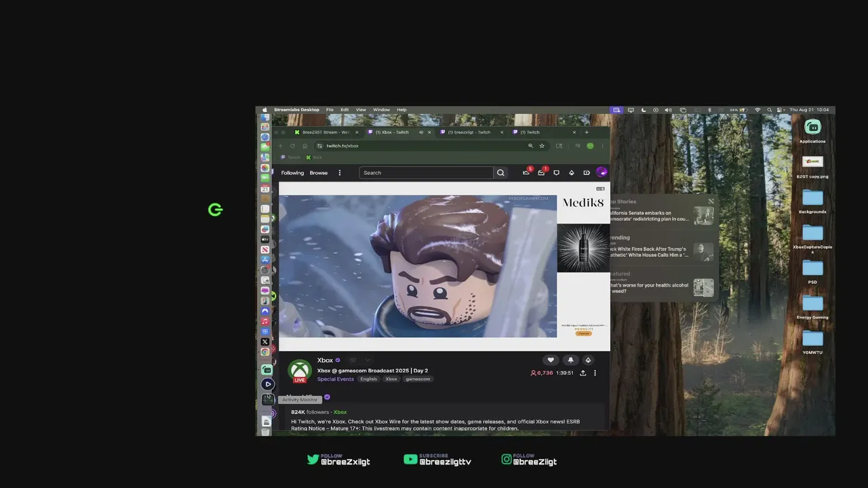
Task: Open Streamlabs app in the Dock
Action: click(267, 370)
